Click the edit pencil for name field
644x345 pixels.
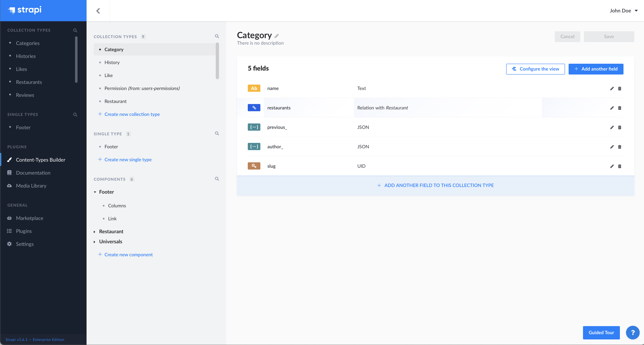click(612, 89)
